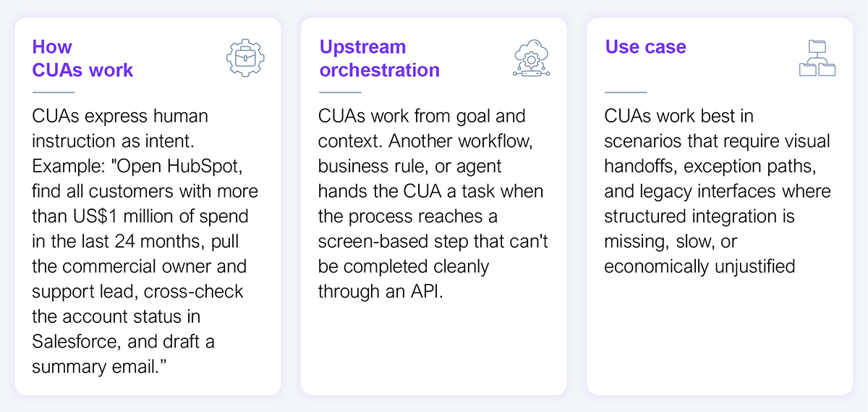Click the divider line under "How CUAs work"
The width and height of the screenshot is (868, 412).
(53, 93)
